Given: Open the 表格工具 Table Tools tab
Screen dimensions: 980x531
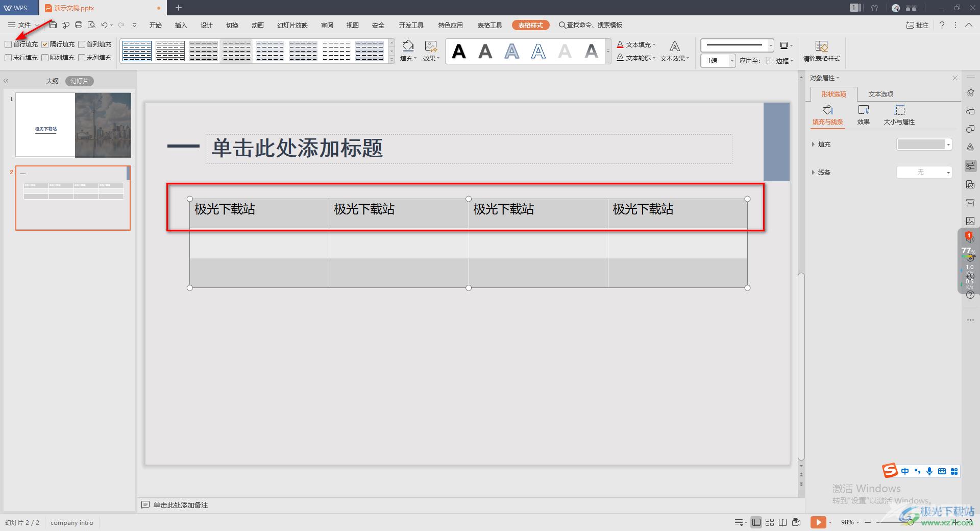Looking at the screenshot, I should (x=490, y=25).
